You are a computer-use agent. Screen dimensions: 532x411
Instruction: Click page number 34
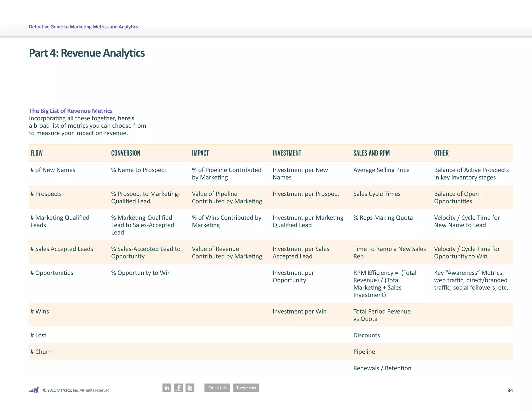(x=510, y=390)
